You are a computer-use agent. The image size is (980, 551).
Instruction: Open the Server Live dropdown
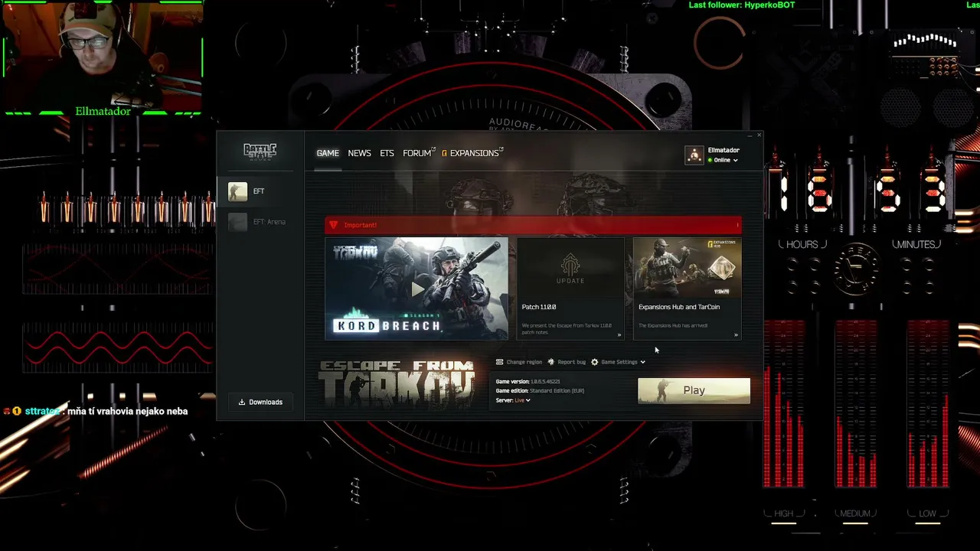[x=522, y=400]
